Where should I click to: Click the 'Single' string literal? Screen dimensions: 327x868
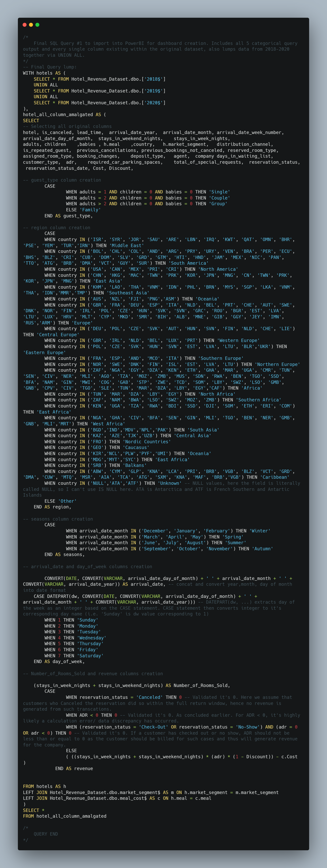click(x=220, y=192)
